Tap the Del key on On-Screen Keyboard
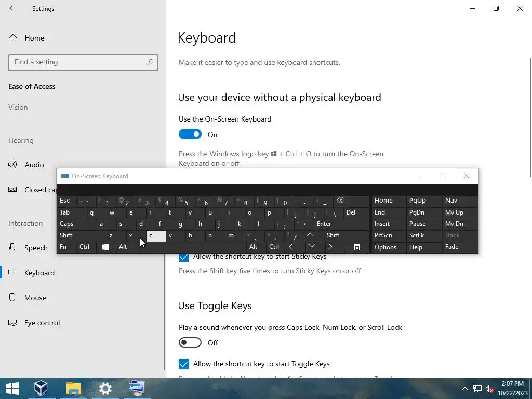The width and height of the screenshot is (532, 399). [x=356, y=212]
